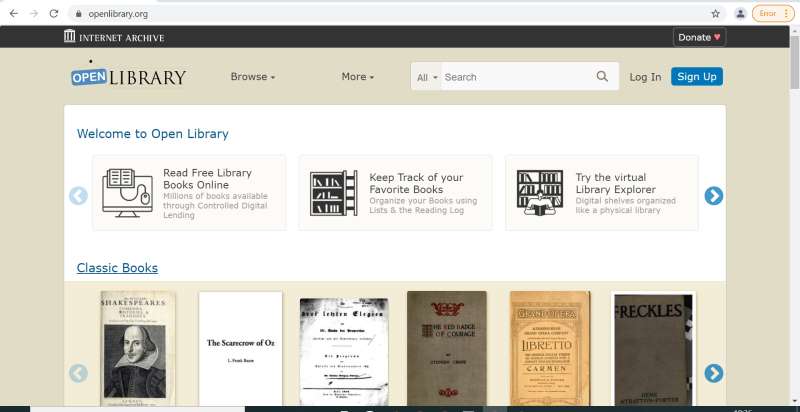The width and height of the screenshot is (800, 412).
Task: Advance Classic Books carousel with the right arrow
Action: [x=713, y=373]
